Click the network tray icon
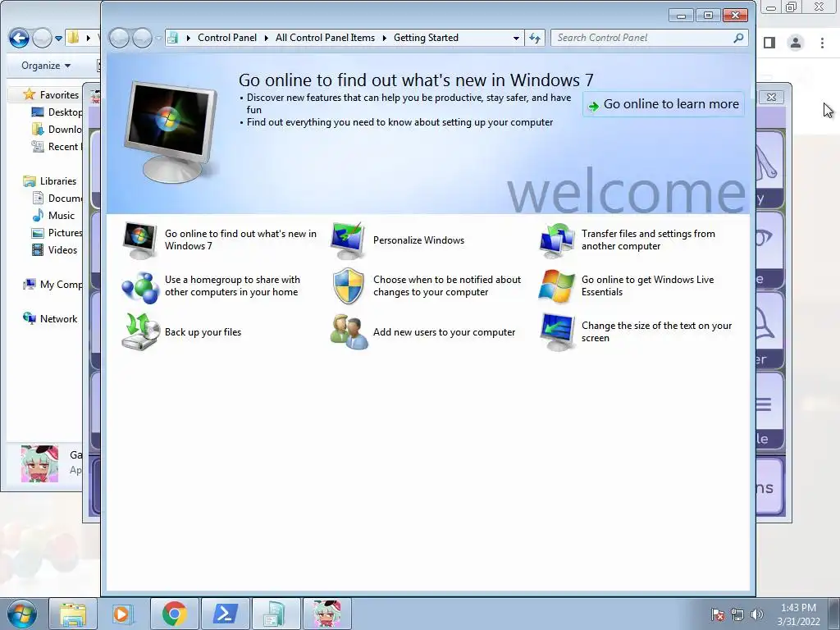This screenshot has width=840, height=630. [737, 614]
